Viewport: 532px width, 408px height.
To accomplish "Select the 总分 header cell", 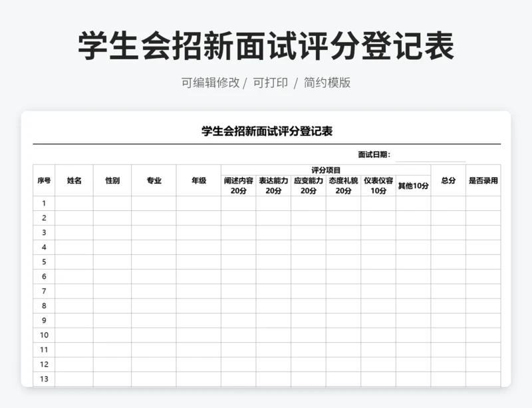I will click(448, 180).
